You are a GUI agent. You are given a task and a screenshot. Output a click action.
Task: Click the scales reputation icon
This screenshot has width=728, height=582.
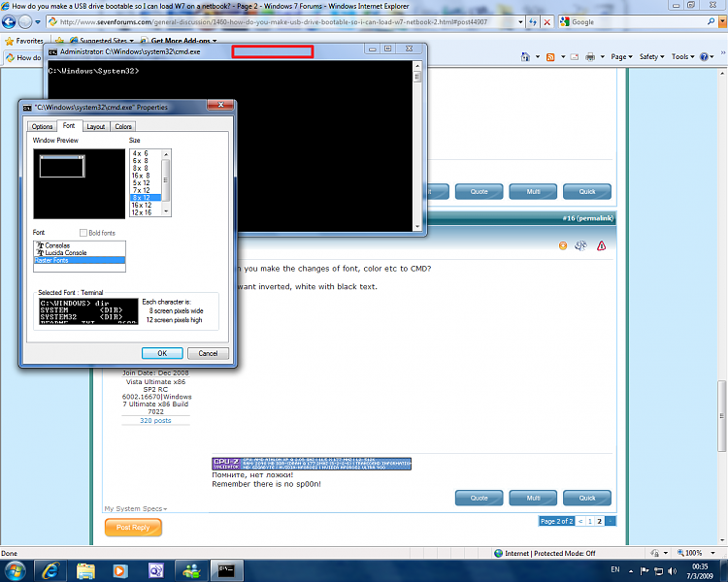click(580, 245)
